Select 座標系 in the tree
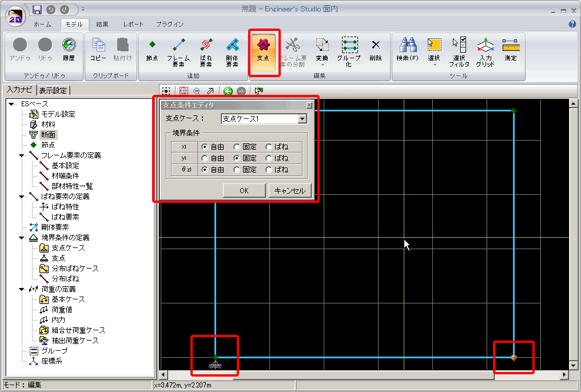The height and width of the screenshot is (392, 581). point(51,361)
